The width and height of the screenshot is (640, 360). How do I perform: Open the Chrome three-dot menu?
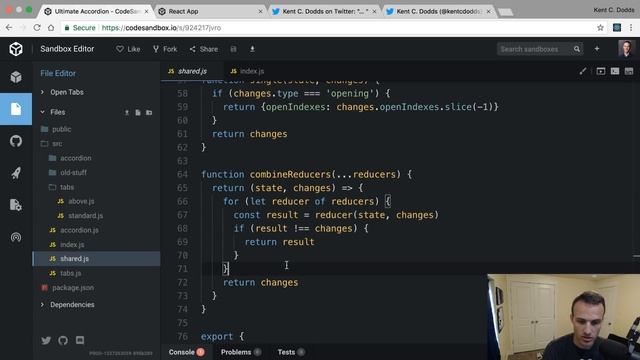(631, 28)
